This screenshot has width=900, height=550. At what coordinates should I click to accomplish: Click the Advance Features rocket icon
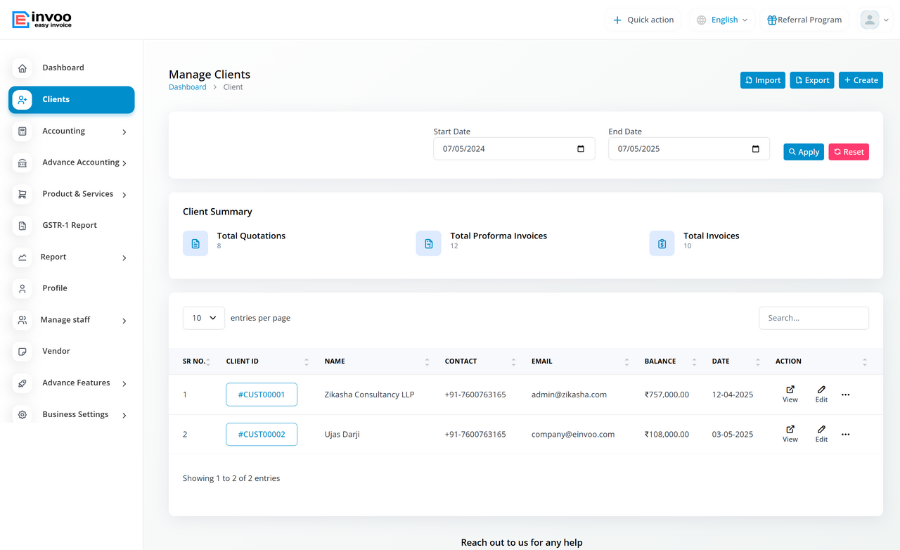22,383
